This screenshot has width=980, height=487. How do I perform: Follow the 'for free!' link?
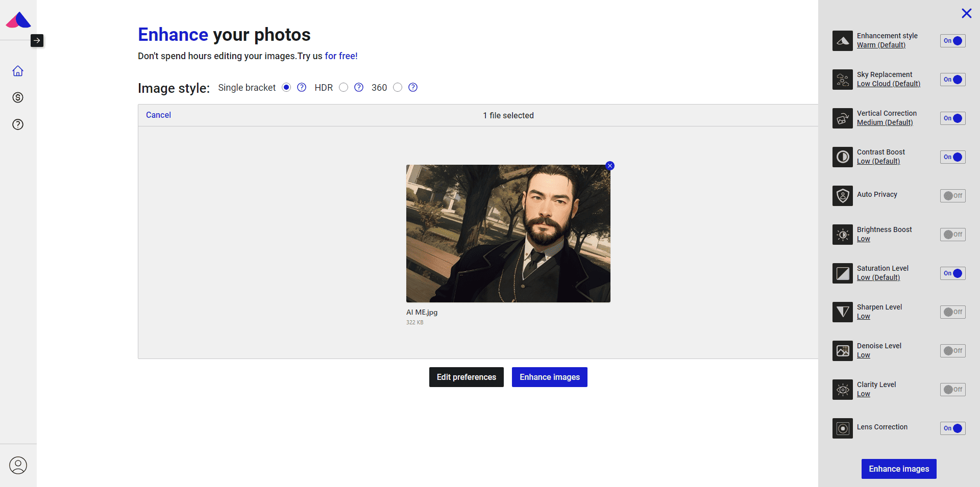pos(341,56)
